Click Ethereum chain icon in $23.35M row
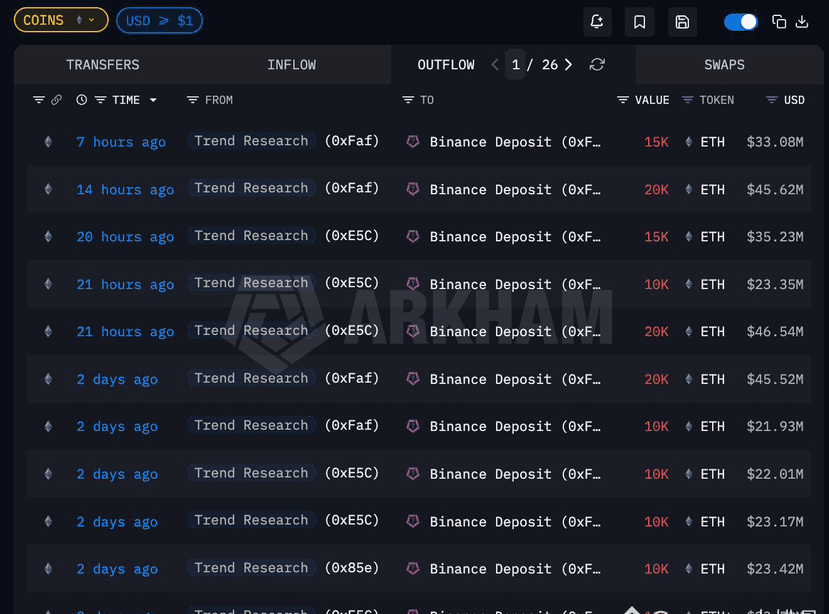Image resolution: width=829 pixels, height=614 pixels. point(48,284)
